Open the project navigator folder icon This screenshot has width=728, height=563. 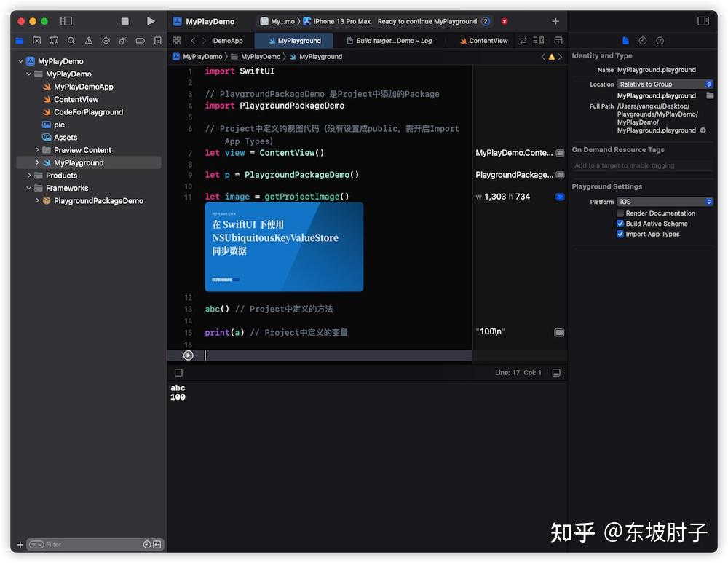pyautogui.click(x=20, y=41)
